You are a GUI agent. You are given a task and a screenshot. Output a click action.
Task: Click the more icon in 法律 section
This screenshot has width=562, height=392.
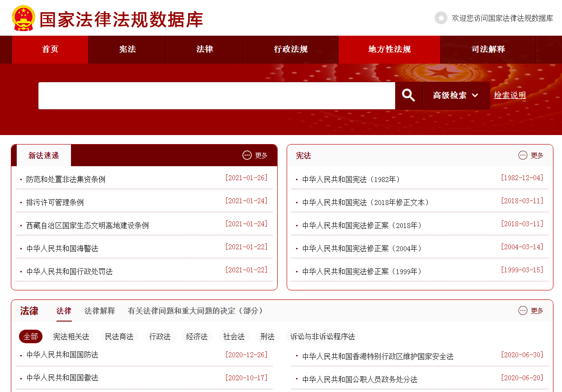(x=523, y=311)
